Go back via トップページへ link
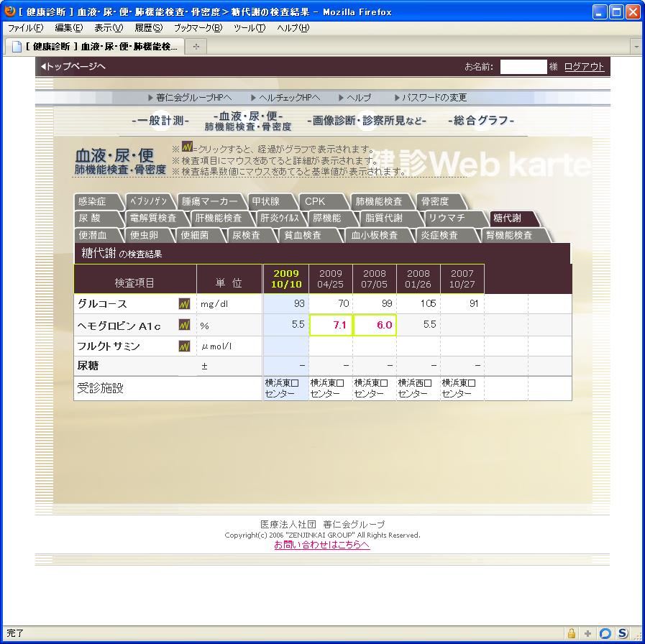 (x=73, y=67)
